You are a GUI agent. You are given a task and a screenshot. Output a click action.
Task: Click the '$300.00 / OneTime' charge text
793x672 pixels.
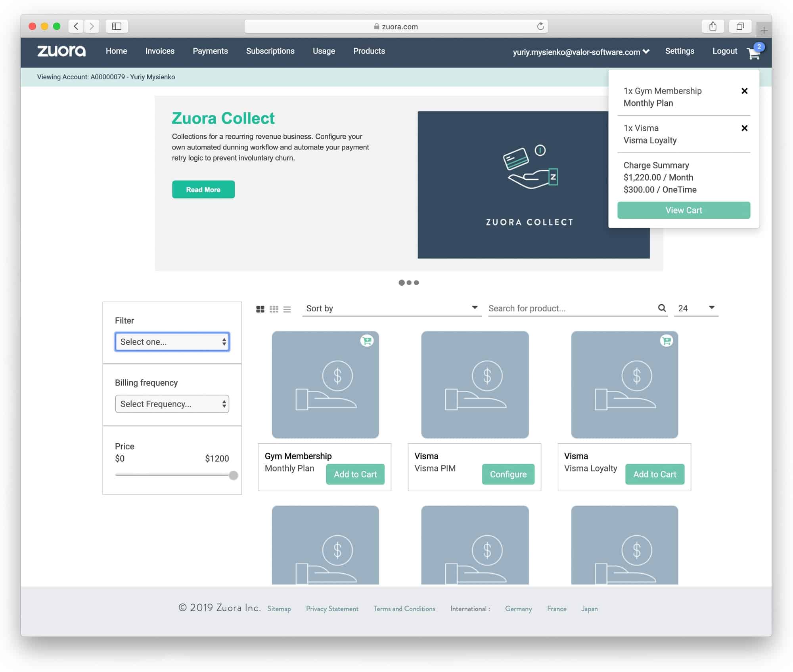tap(660, 189)
